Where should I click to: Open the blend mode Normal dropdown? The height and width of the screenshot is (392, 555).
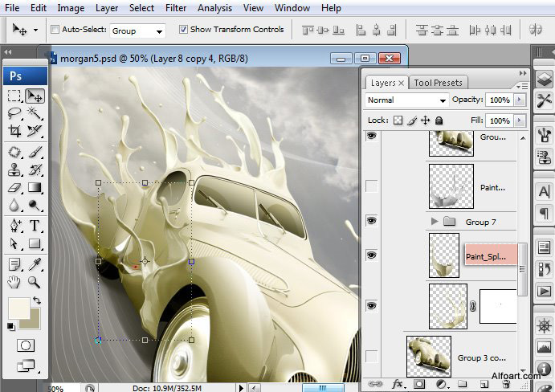pos(406,100)
